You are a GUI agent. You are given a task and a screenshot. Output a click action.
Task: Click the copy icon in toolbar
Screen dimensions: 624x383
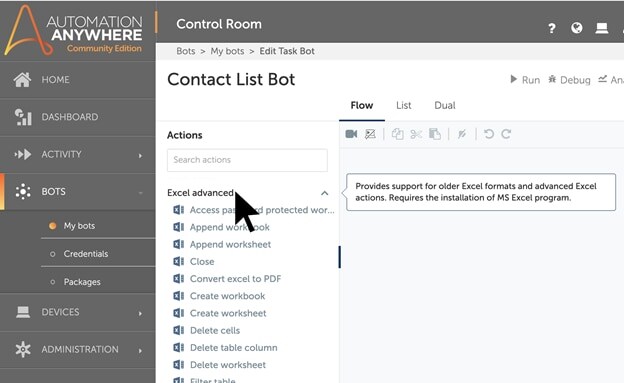[x=397, y=134]
